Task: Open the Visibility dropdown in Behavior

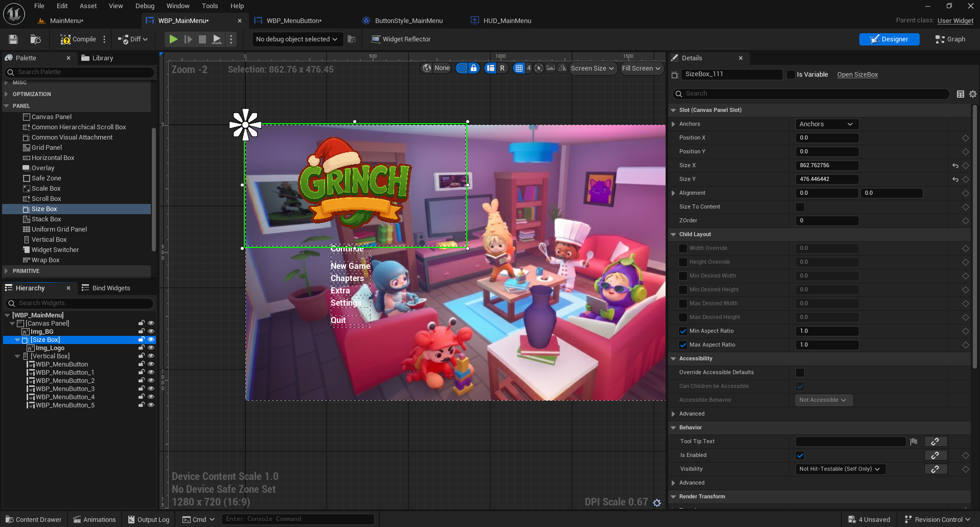Action: coord(840,469)
